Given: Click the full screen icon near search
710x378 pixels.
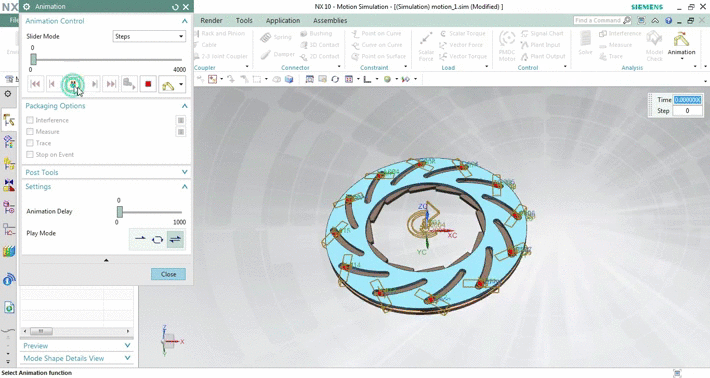Looking at the screenshot, I should [642, 21].
